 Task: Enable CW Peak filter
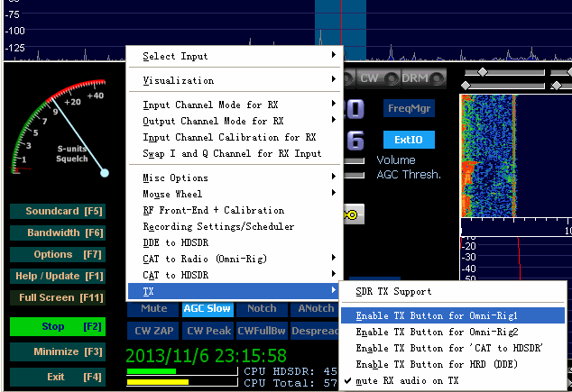point(208,331)
